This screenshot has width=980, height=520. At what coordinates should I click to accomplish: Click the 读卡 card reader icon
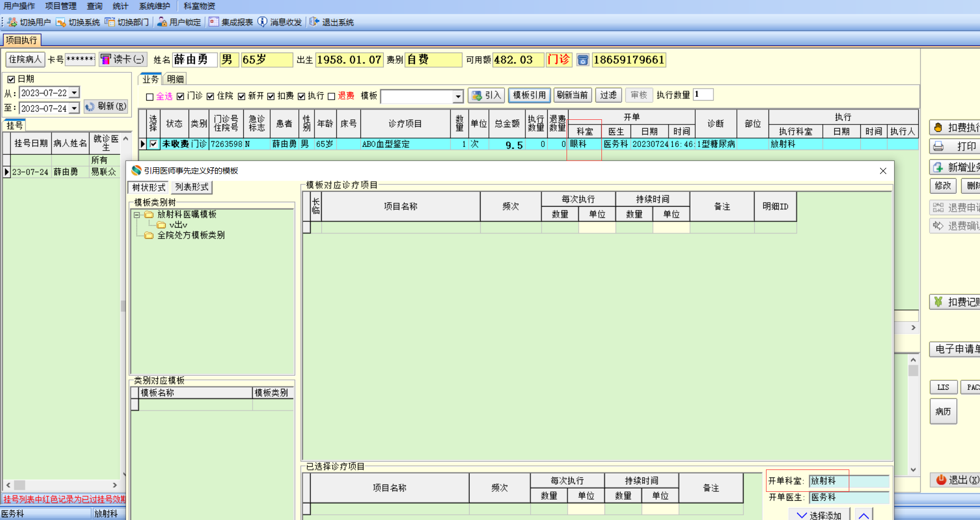[x=106, y=59]
